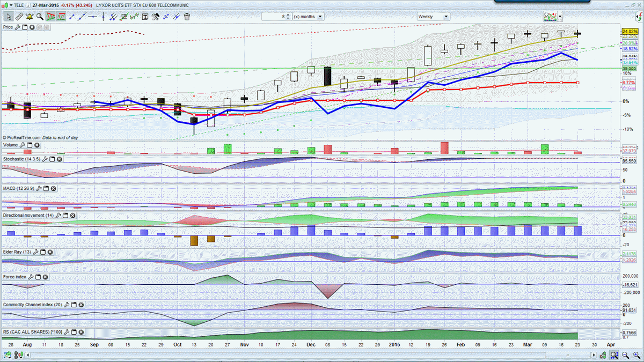Open MACD indicator wrench settings

(39, 188)
